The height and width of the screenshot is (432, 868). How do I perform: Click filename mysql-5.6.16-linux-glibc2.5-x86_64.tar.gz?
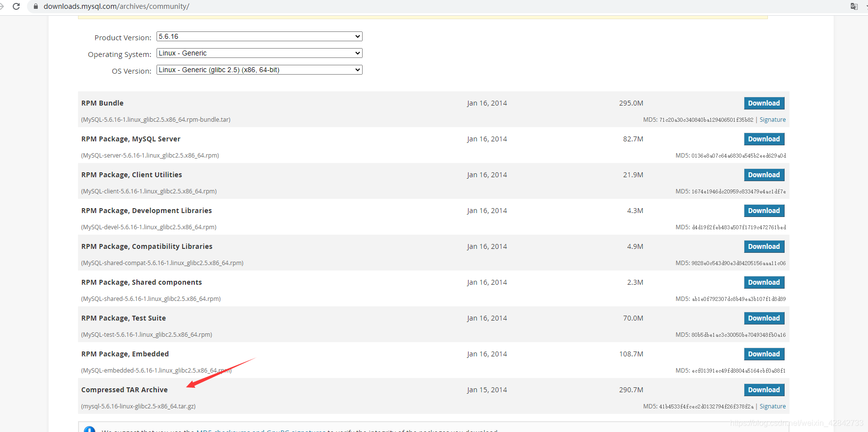pos(138,406)
